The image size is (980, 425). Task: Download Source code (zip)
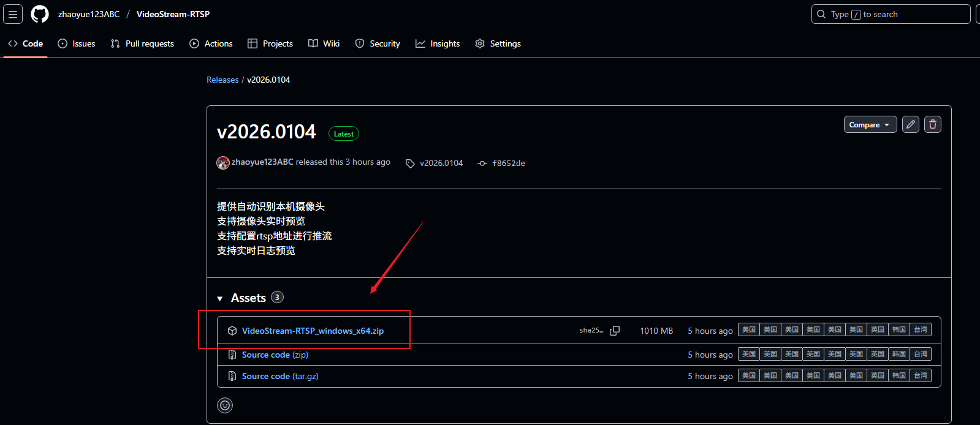tap(275, 355)
